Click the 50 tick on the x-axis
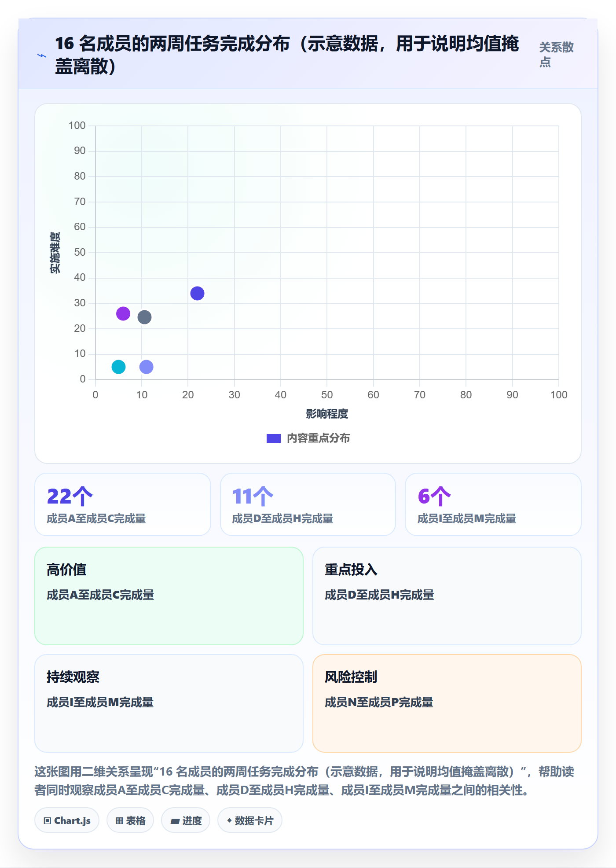The image size is (616, 868). pyautogui.click(x=327, y=395)
